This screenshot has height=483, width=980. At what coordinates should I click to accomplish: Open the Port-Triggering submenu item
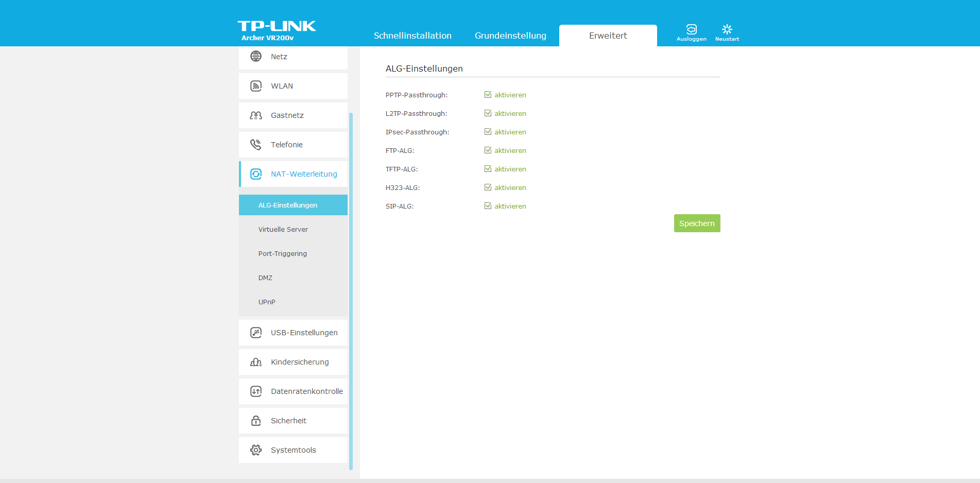(282, 254)
